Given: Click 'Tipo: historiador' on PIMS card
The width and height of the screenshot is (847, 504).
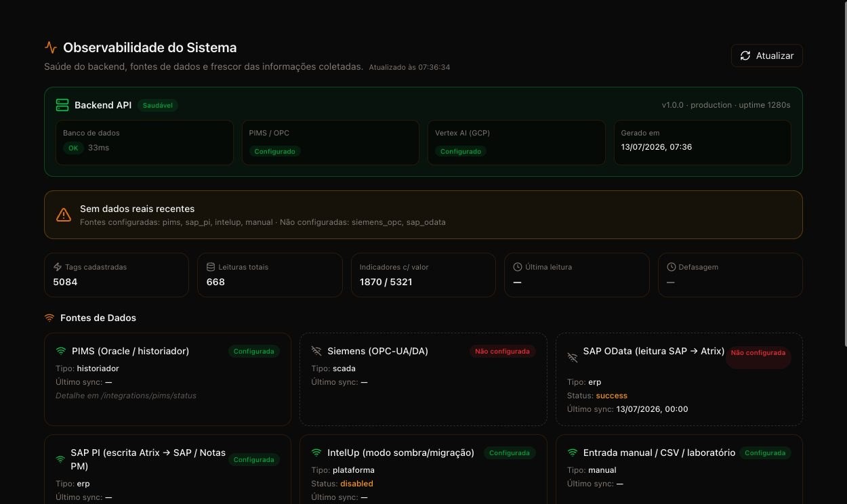Looking at the screenshot, I should point(87,369).
